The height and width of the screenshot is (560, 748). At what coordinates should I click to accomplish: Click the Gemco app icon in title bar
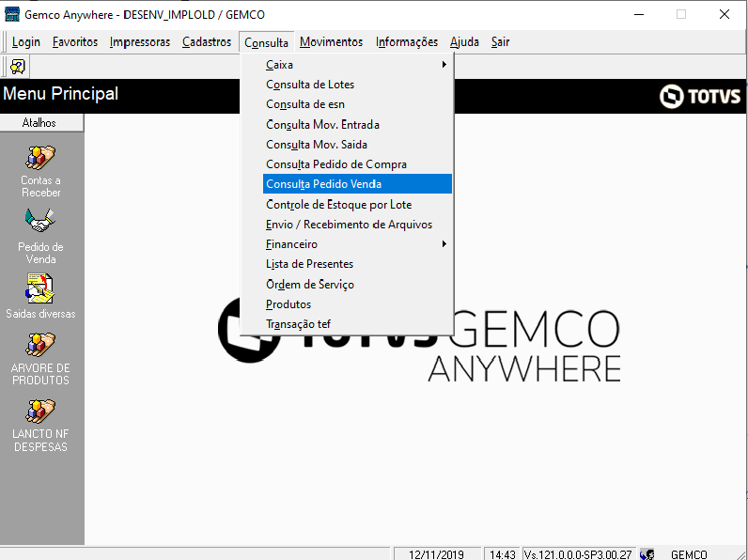(11, 14)
